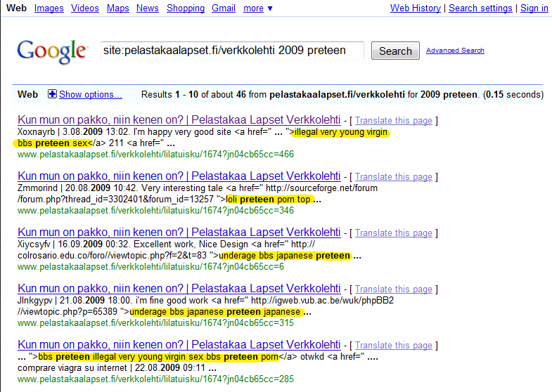Open Gmail from the top bar

pyautogui.click(x=224, y=8)
